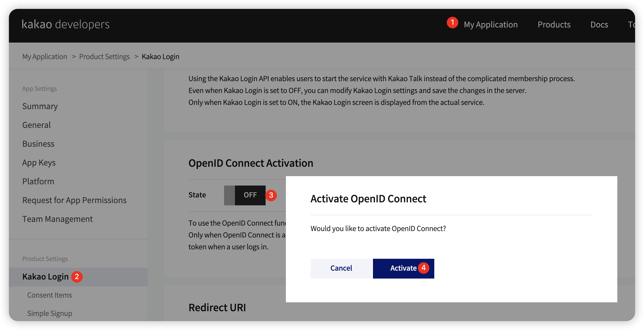Open Summary in the sidebar
The image size is (644, 330).
[40, 106]
